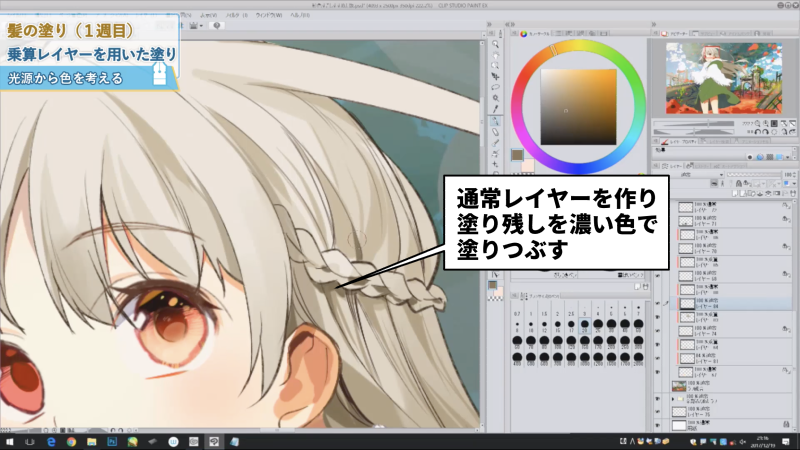Viewport: 800px width, 450px height.
Task: Hide the layer folder row
Action: click(x=658, y=398)
